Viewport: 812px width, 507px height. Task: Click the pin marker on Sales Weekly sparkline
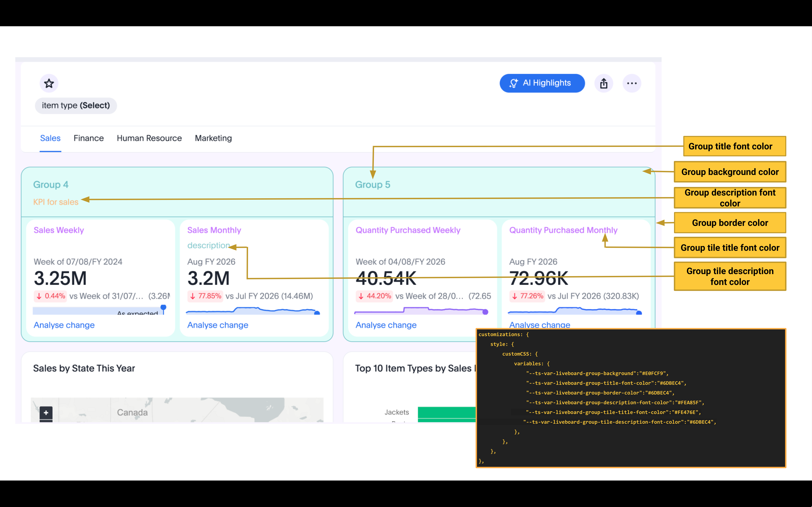click(x=164, y=307)
